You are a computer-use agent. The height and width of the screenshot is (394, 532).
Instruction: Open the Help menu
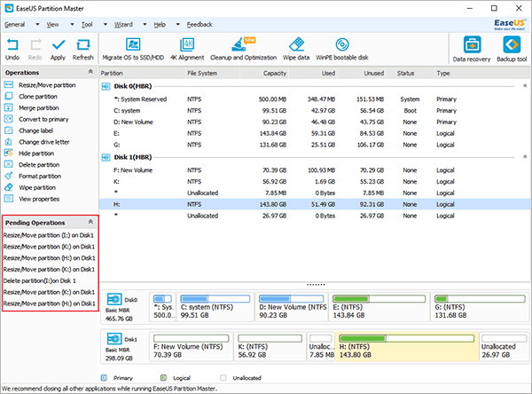click(160, 25)
